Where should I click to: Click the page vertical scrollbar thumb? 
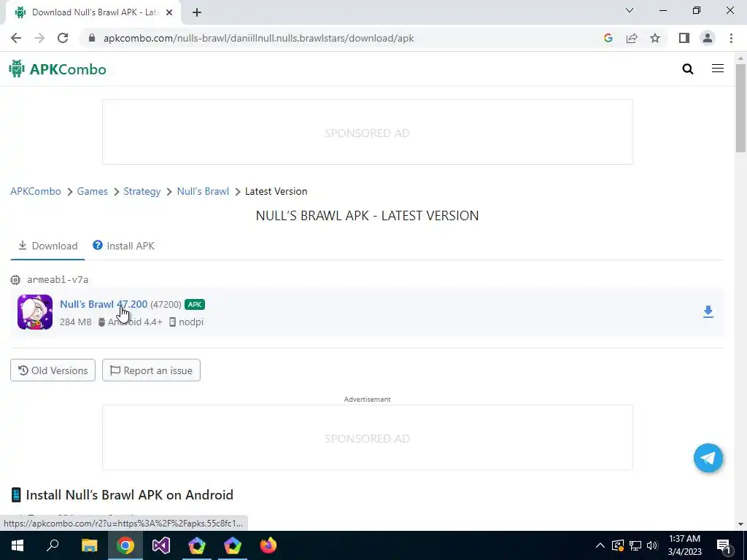[740, 108]
